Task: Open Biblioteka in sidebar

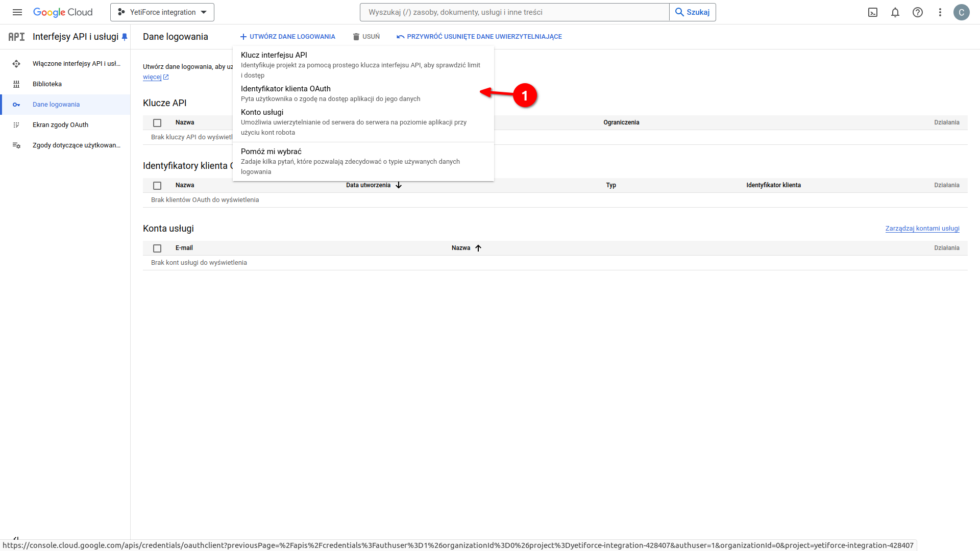Action: click(x=65, y=84)
